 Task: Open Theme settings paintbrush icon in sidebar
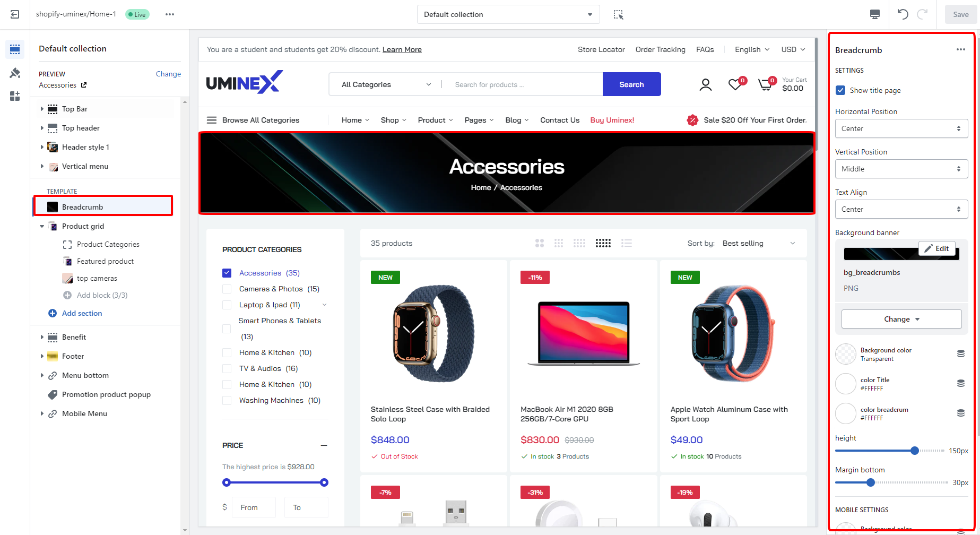point(15,73)
